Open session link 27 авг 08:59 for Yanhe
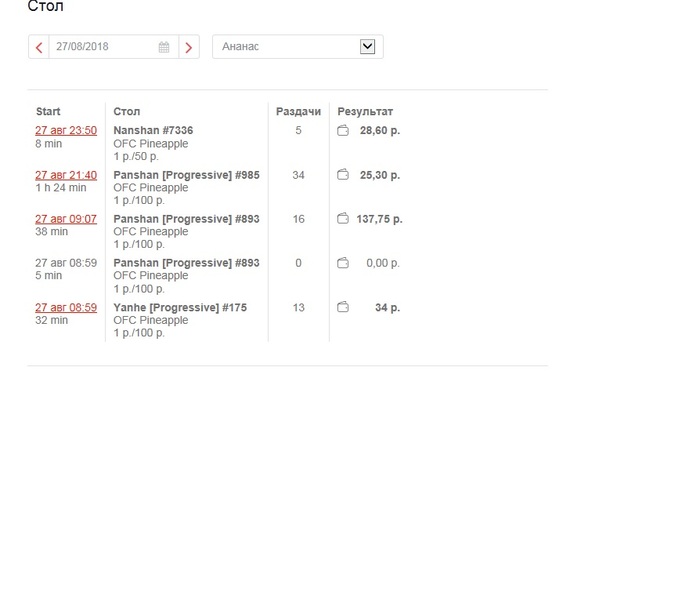 click(66, 308)
